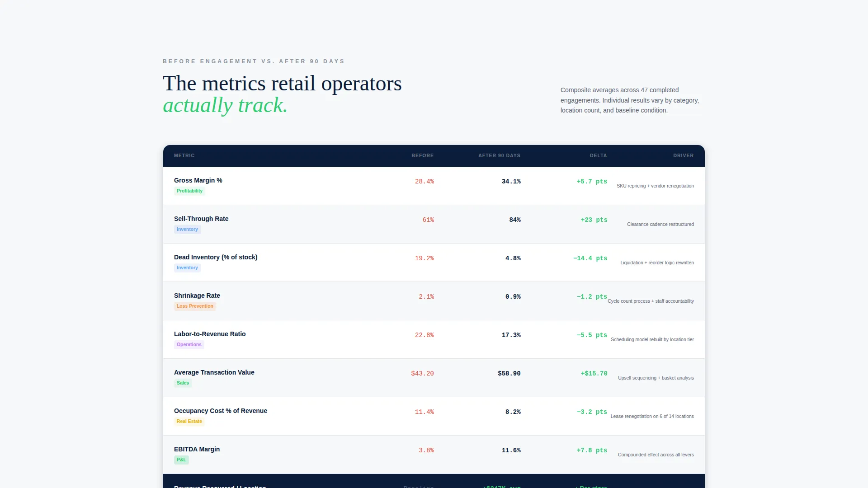Click the +7.8 pts delta

pos(592,450)
